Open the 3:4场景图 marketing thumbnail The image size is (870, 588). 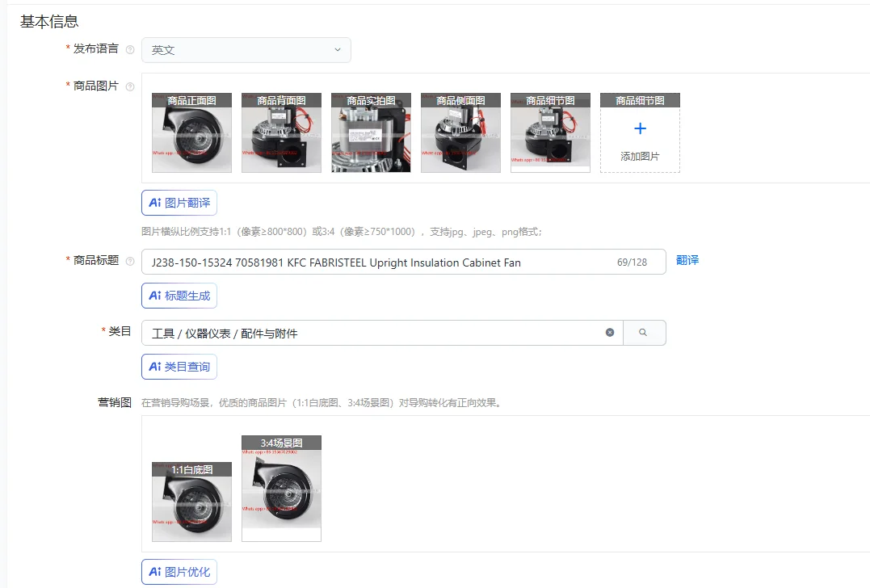(x=281, y=488)
